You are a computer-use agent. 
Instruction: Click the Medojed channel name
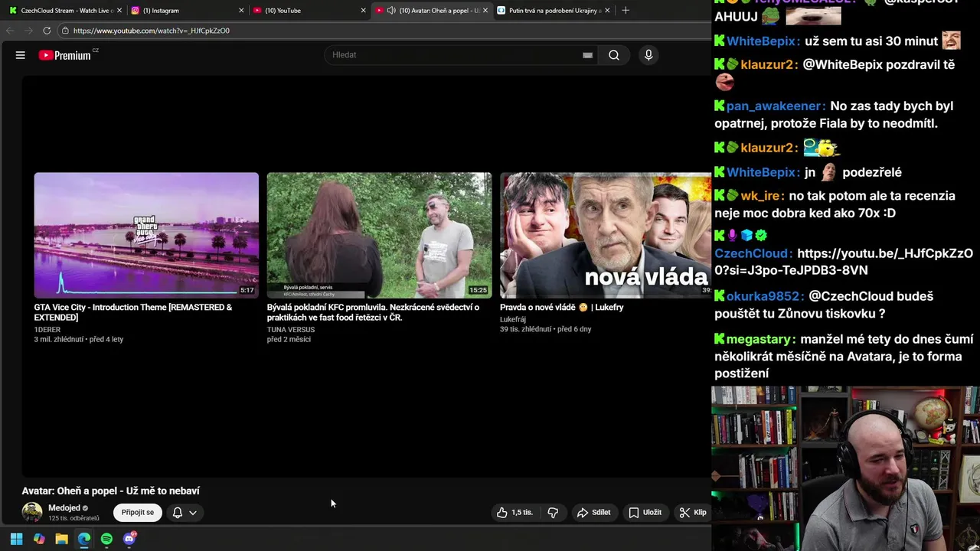click(x=64, y=508)
